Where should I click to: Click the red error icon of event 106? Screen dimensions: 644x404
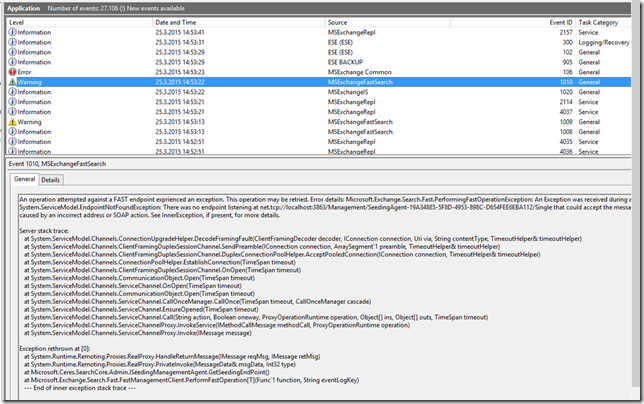[13, 72]
